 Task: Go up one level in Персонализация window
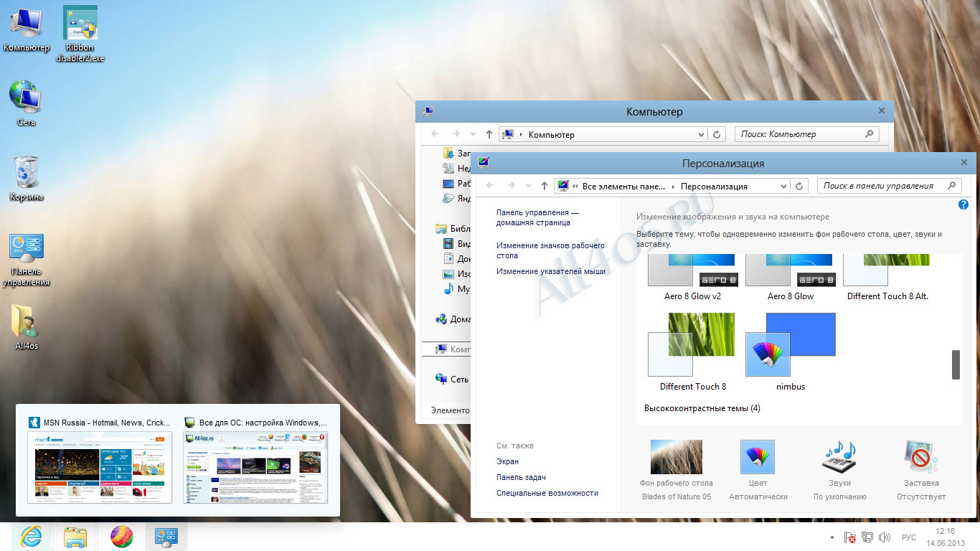545,186
